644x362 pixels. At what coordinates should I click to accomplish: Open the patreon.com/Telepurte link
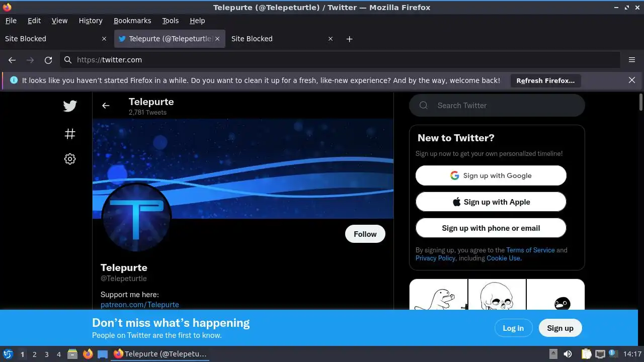pyautogui.click(x=140, y=305)
